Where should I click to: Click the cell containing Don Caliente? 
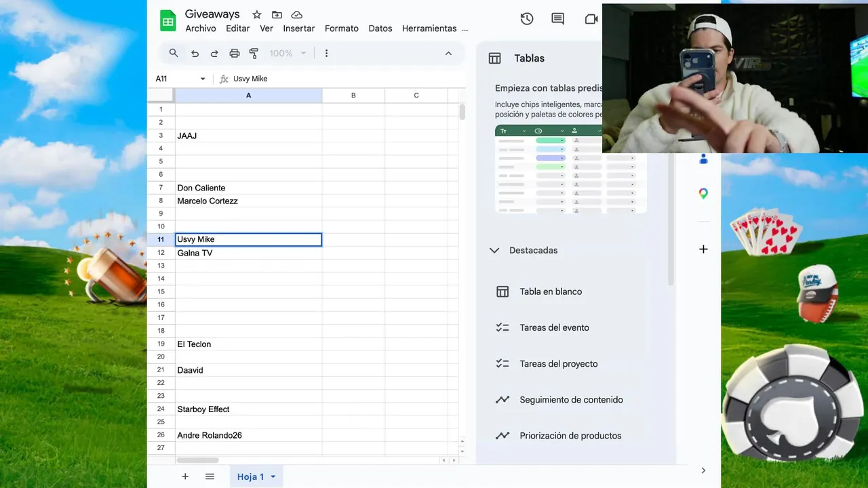pos(248,188)
